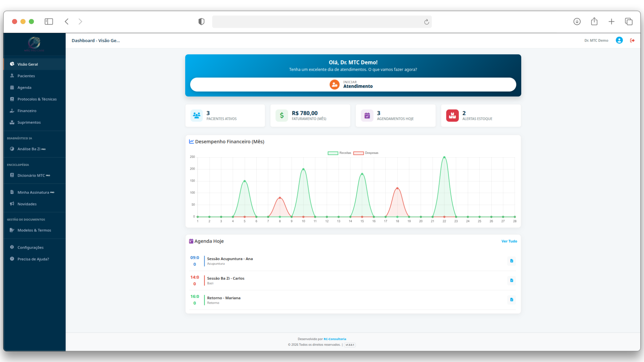644x362 pixels.
Task: Click the red Alertas Estoque icon
Action: tap(452, 116)
